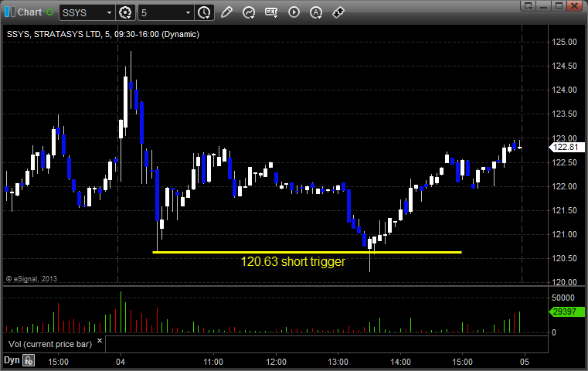
Task: Expand the interval dropdown arrow
Action: (x=189, y=13)
